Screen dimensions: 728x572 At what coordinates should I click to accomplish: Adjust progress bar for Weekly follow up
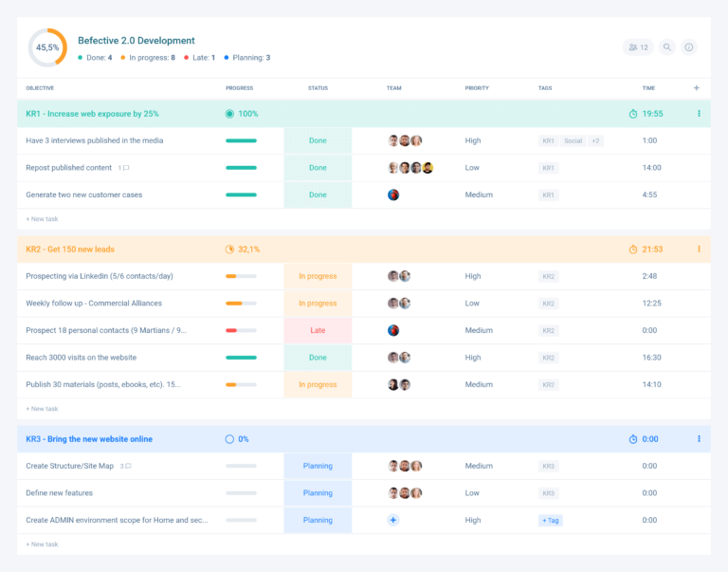[x=241, y=304]
